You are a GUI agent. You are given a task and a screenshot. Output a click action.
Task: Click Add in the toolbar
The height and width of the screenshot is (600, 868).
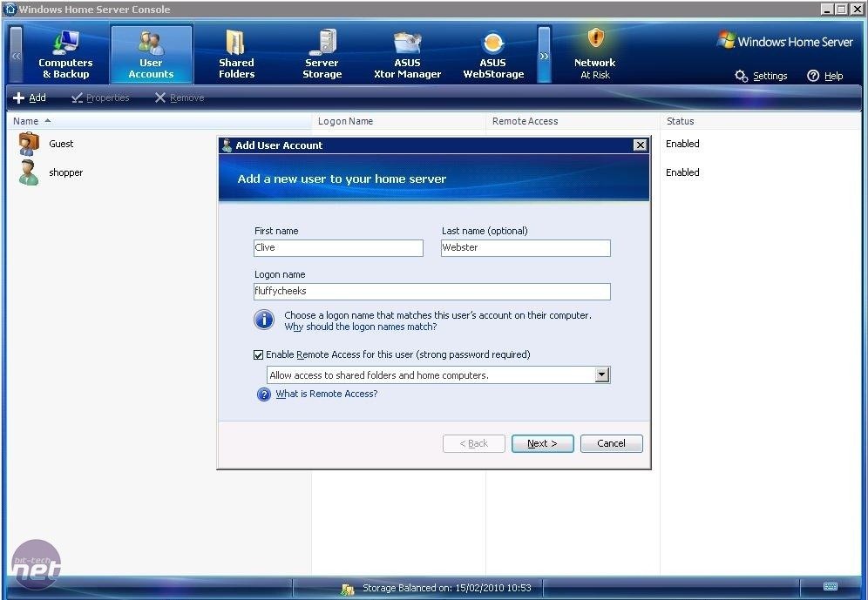click(x=30, y=98)
